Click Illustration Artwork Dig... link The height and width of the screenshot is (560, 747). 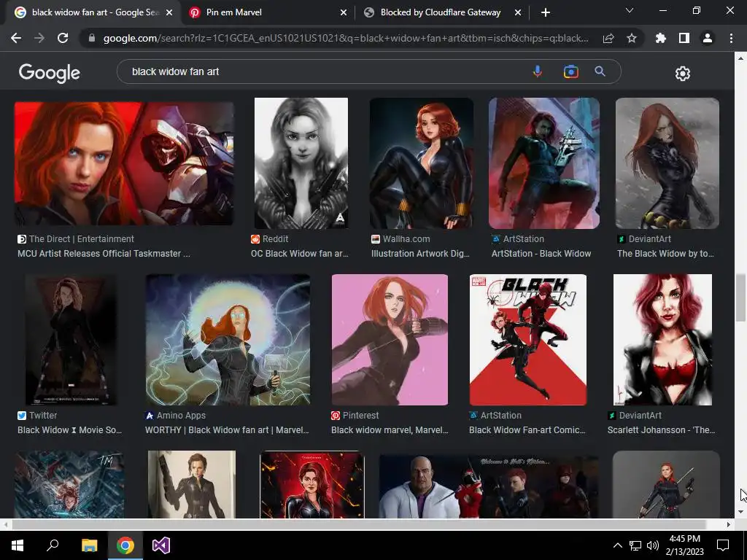tap(421, 254)
